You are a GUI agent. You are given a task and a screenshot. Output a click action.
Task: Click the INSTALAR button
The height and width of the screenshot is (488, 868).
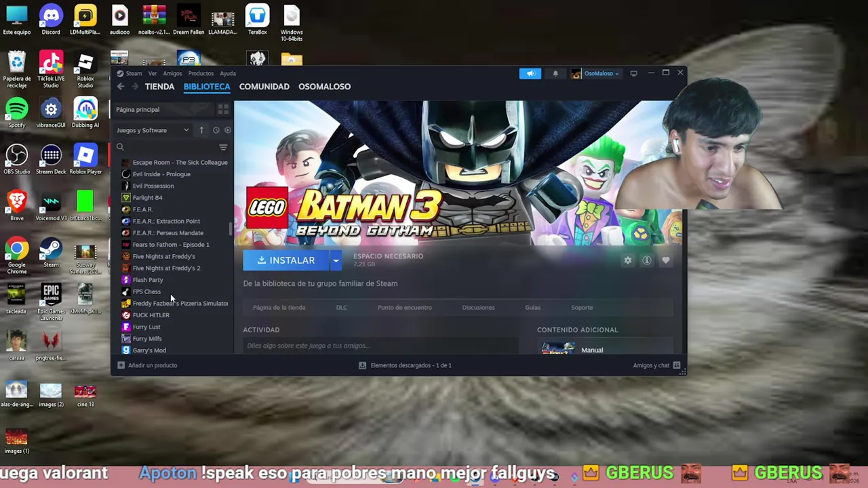tap(286, 260)
